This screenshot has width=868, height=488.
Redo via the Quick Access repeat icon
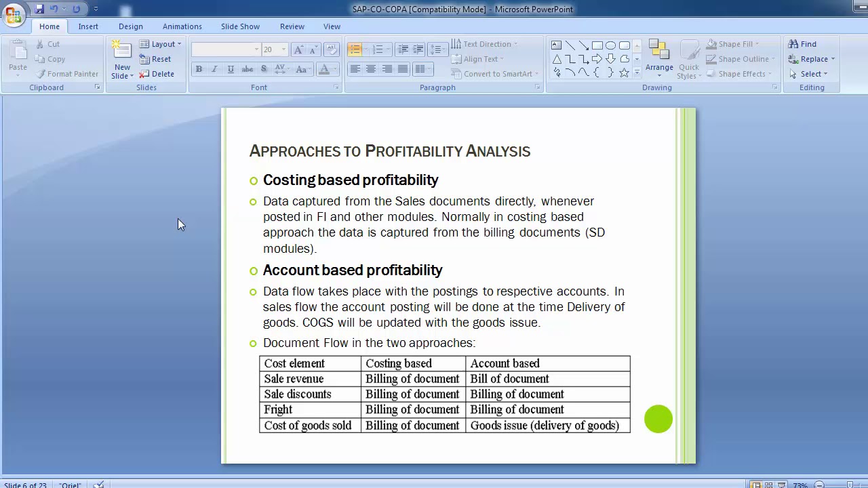click(x=76, y=9)
